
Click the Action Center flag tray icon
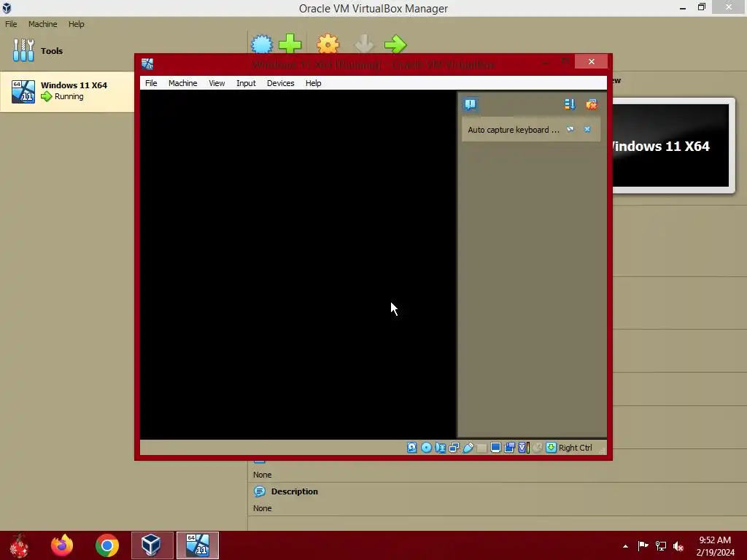click(x=643, y=545)
